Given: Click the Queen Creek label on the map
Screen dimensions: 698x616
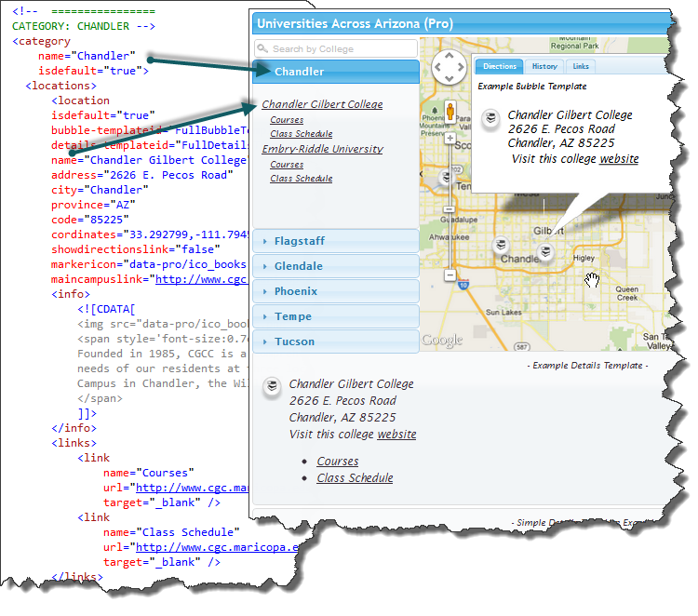Looking at the screenshot, I should pyautogui.click(x=626, y=293).
